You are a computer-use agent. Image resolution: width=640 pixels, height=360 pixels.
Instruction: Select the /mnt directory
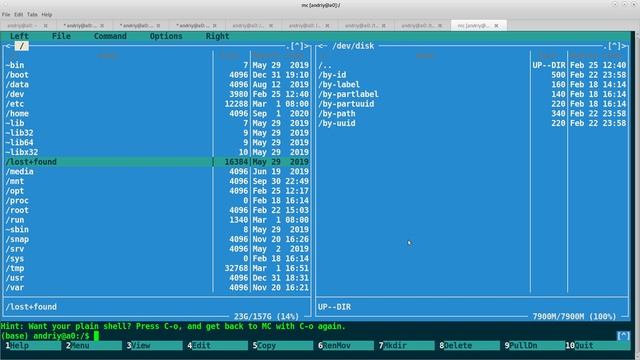157,181
